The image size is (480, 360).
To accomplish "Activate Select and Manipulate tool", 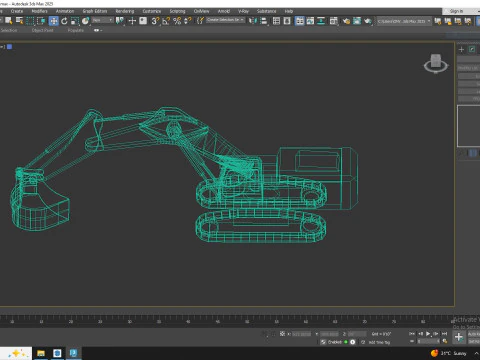I will 132,21.
